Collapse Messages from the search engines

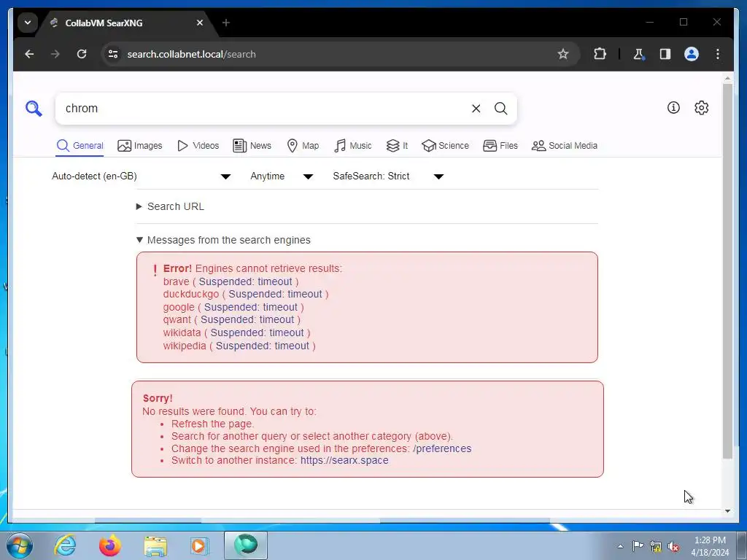[x=223, y=240]
